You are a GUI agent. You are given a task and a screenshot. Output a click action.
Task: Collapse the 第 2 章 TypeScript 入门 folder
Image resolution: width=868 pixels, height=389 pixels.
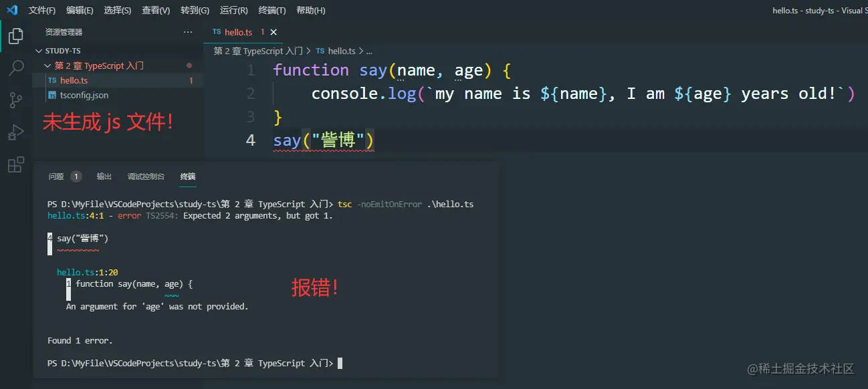click(x=118, y=66)
